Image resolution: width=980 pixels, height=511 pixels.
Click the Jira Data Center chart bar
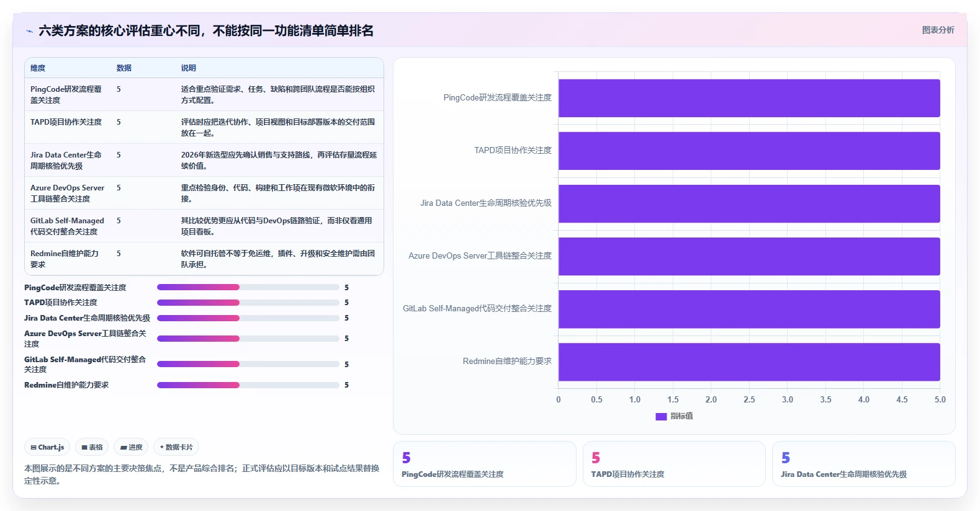point(749,203)
